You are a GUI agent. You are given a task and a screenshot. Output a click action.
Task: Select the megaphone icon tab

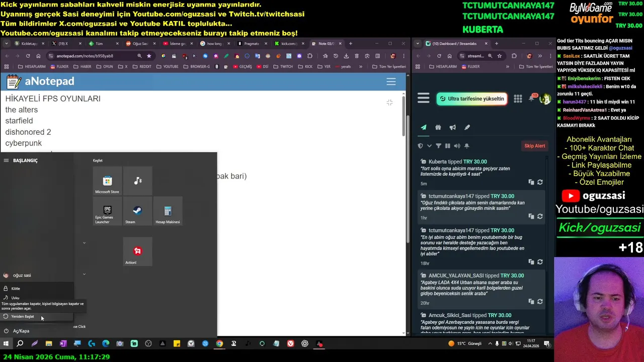pyautogui.click(x=453, y=127)
